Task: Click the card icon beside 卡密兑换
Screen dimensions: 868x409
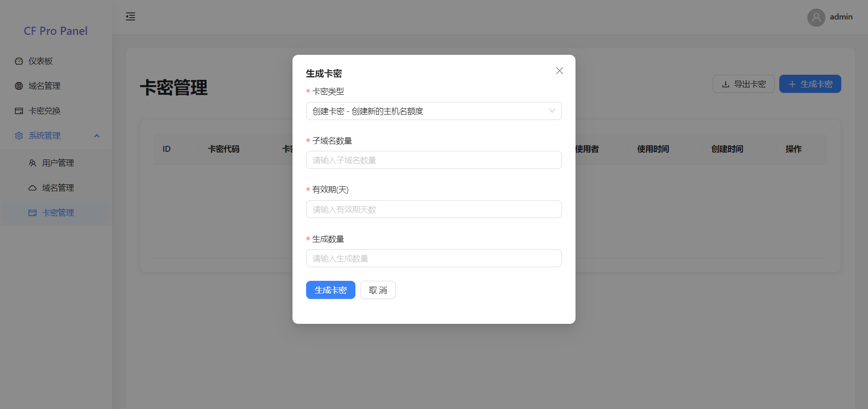Action: click(x=19, y=111)
